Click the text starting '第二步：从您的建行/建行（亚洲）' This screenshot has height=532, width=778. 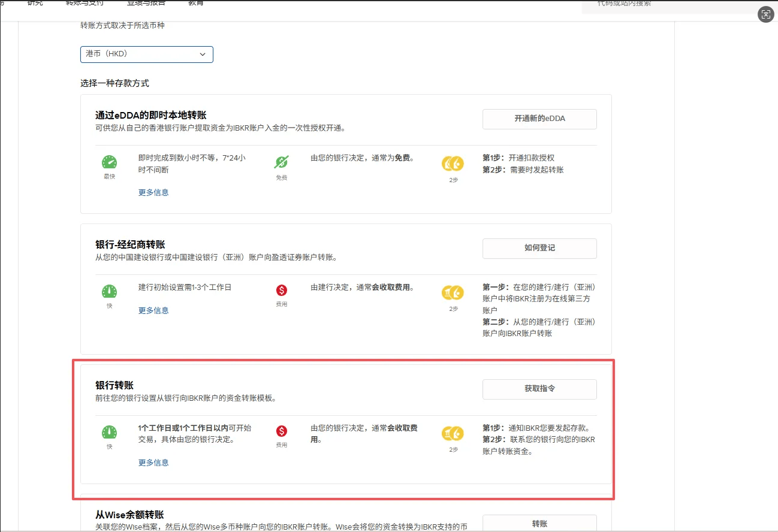539,328
